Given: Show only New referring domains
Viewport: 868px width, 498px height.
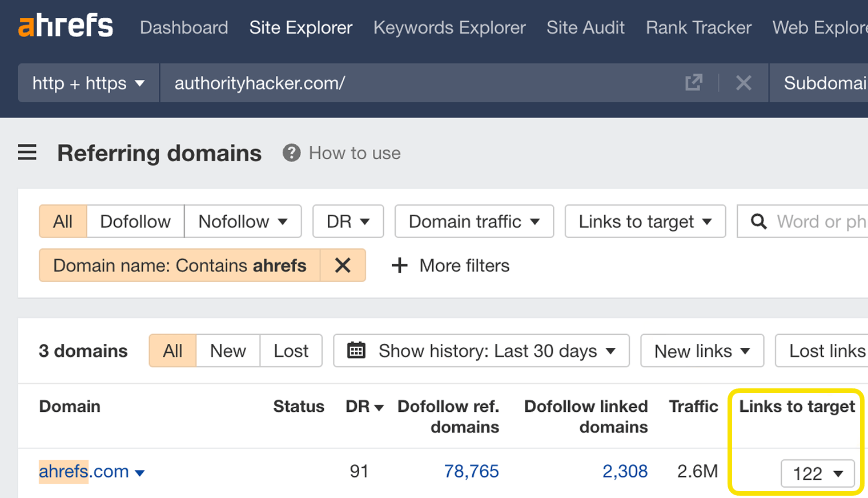Looking at the screenshot, I should click(227, 351).
